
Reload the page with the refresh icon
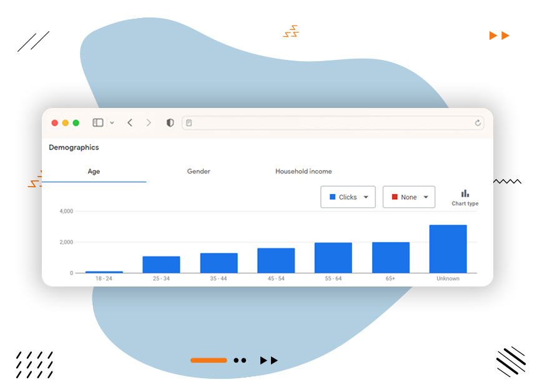478,123
